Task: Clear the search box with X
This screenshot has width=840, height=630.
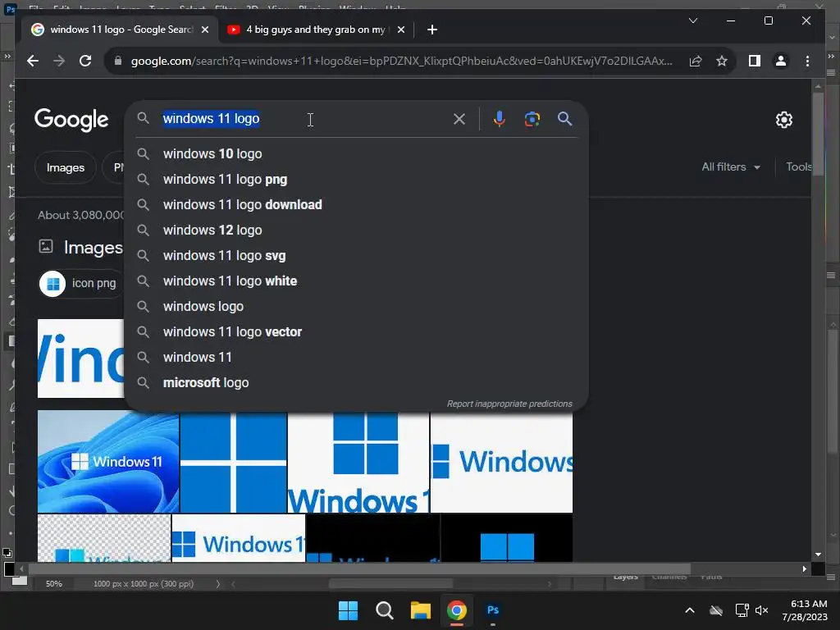Action: 459,119
